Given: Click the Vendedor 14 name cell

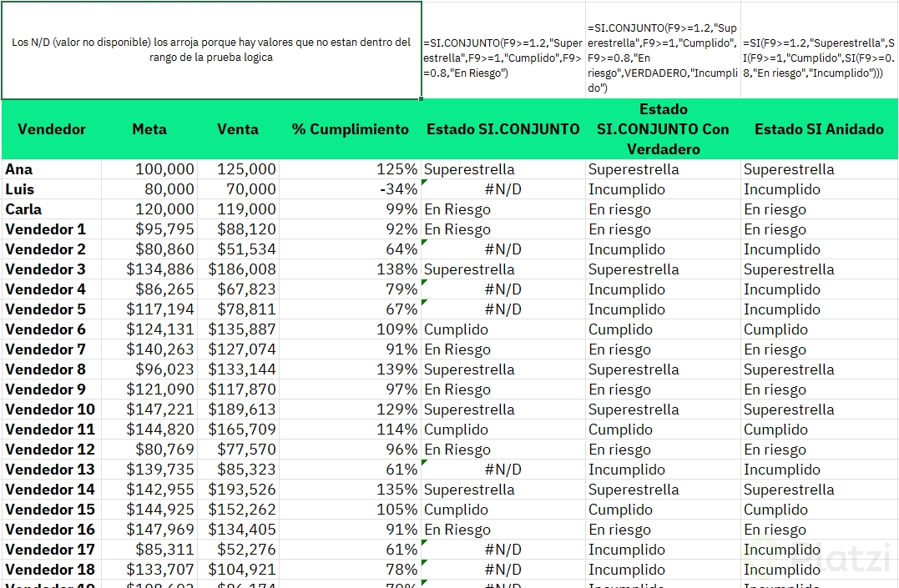Looking at the screenshot, I should [52, 490].
